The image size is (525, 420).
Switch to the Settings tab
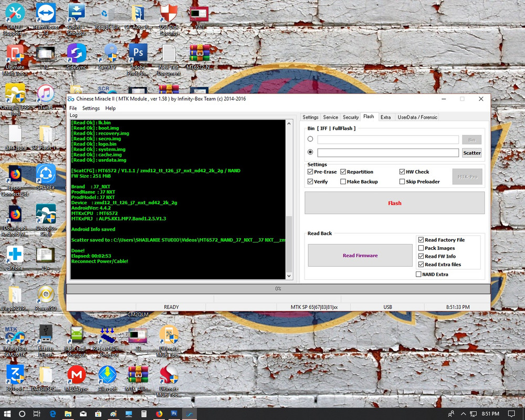click(x=310, y=117)
